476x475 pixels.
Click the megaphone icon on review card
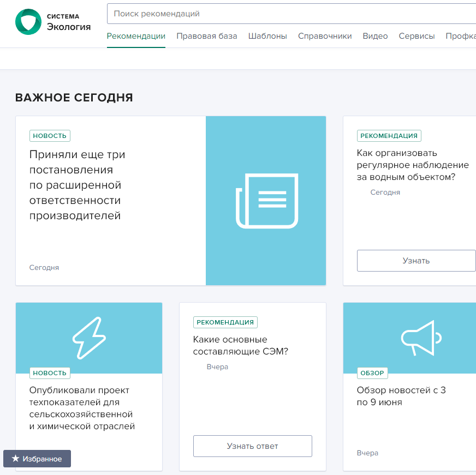click(x=420, y=338)
